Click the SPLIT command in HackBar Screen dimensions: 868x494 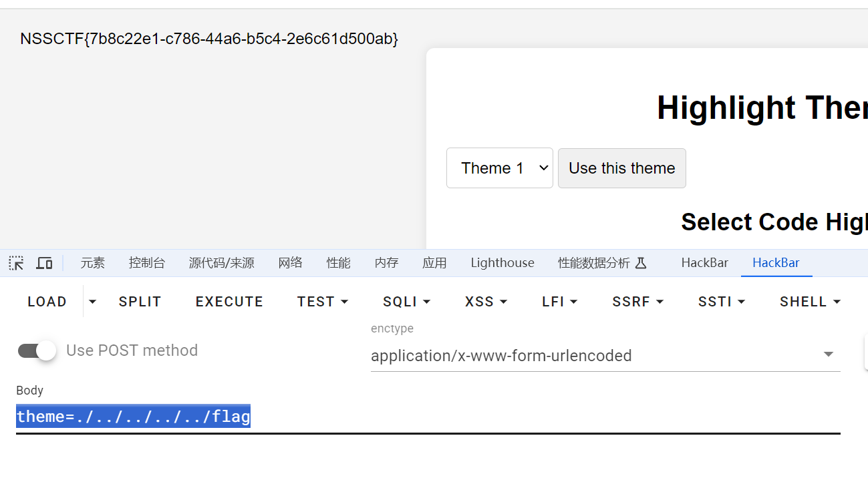pos(140,301)
